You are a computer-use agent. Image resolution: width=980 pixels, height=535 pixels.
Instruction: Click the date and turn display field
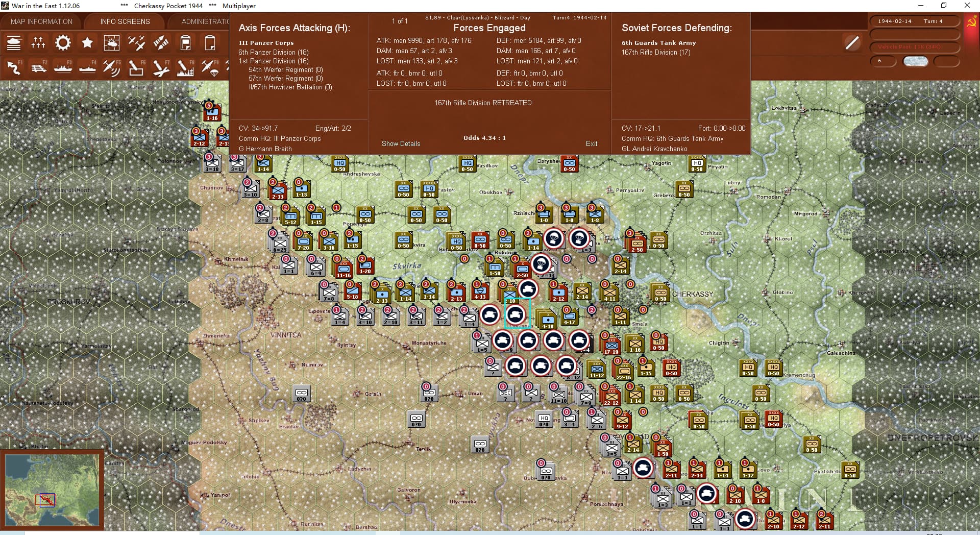coord(915,21)
